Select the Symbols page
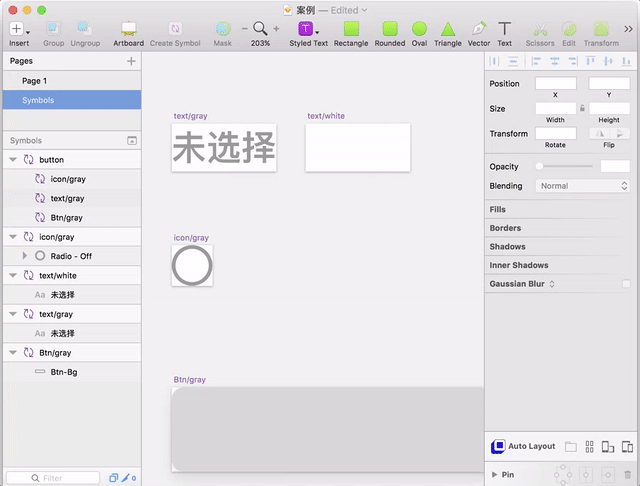 coord(72,100)
